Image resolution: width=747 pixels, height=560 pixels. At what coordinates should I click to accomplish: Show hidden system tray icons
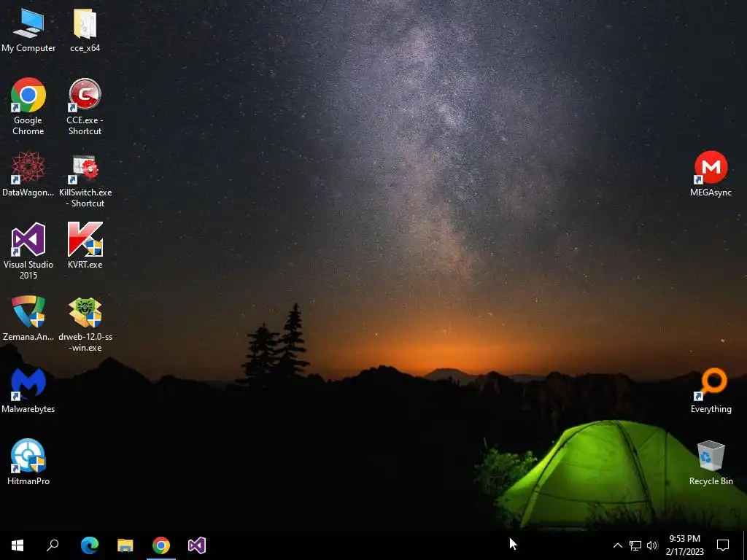617,545
